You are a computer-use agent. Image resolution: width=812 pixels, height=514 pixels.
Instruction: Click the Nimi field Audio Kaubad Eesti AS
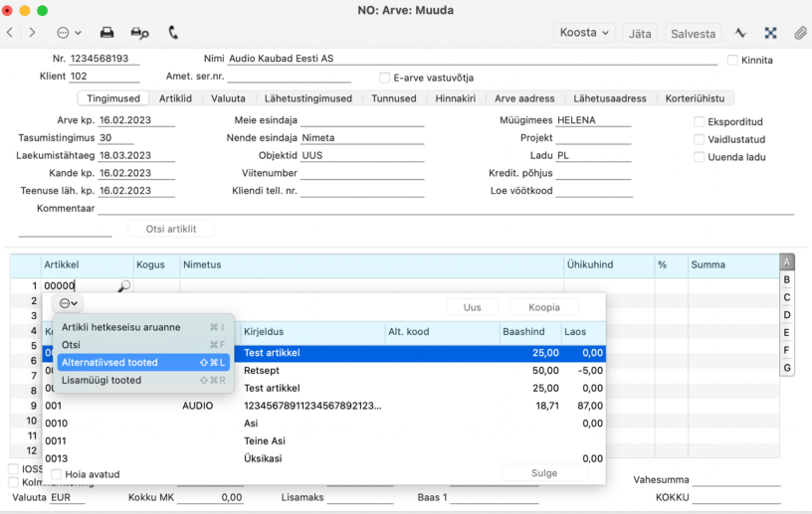[x=473, y=59]
